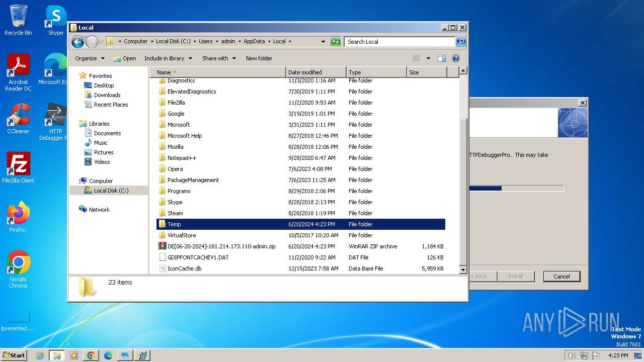Click the Computer breadcrumb segment

(136, 42)
